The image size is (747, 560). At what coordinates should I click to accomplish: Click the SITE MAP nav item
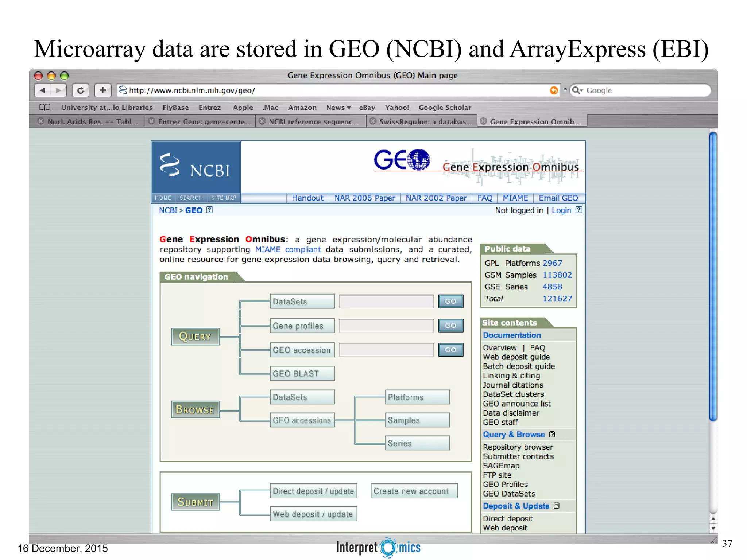coord(224,198)
